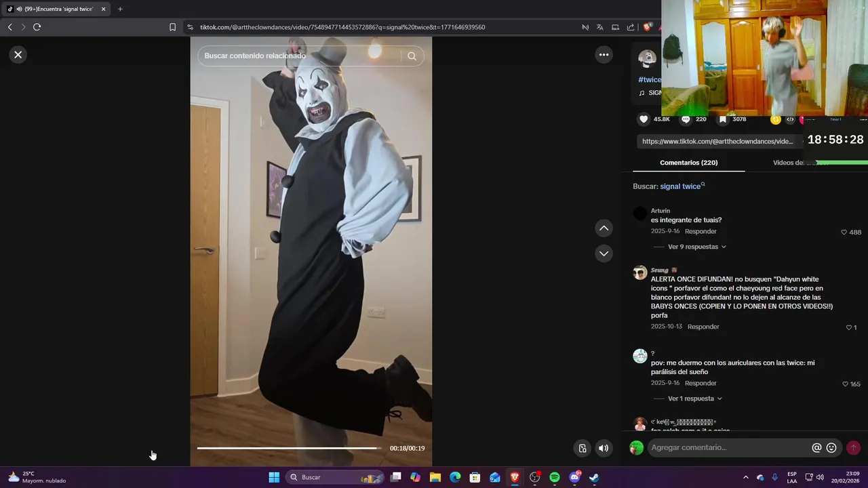Open Steam from the taskbar
The height and width of the screenshot is (488, 868).
coord(594,477)
